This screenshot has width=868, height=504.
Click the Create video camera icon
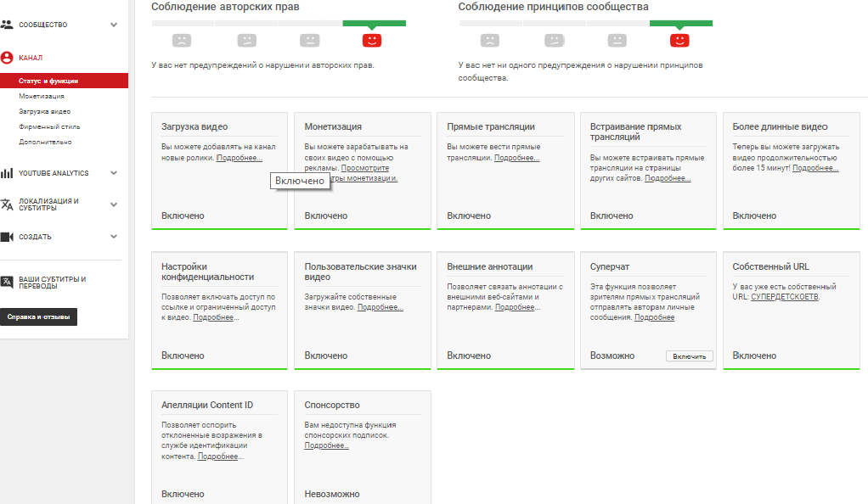pos(7,237)
